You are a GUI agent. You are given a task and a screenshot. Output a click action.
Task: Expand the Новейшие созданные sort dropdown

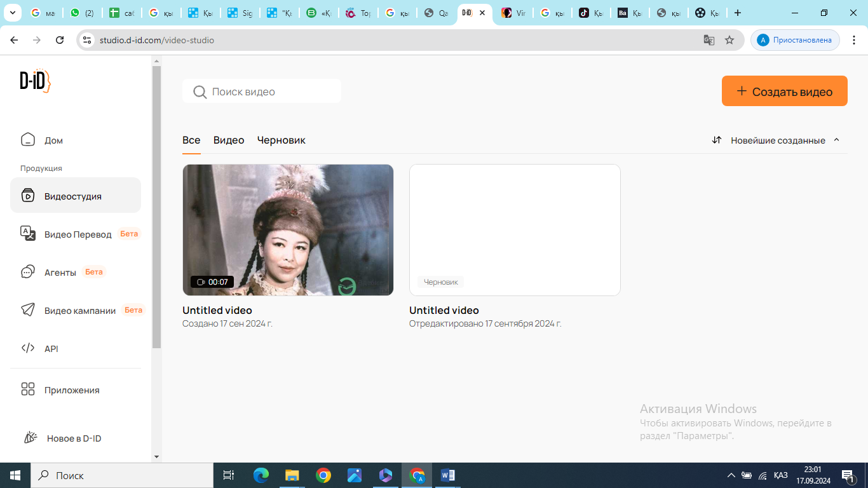click(776, 140)
